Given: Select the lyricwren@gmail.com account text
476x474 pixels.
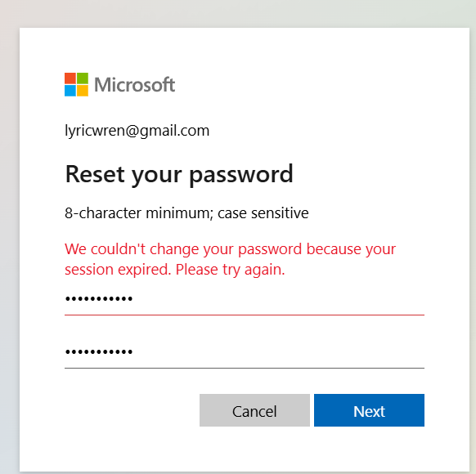Looking at the screenshot, I should pos(137,131).
